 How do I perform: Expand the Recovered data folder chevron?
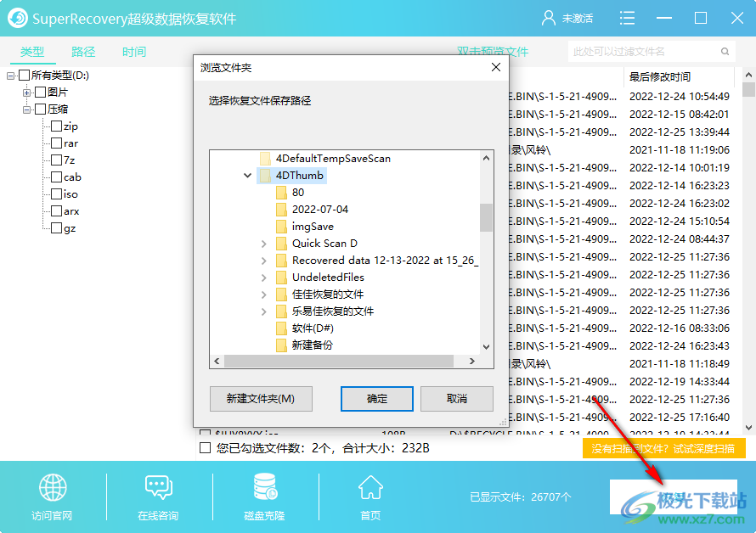263,261
